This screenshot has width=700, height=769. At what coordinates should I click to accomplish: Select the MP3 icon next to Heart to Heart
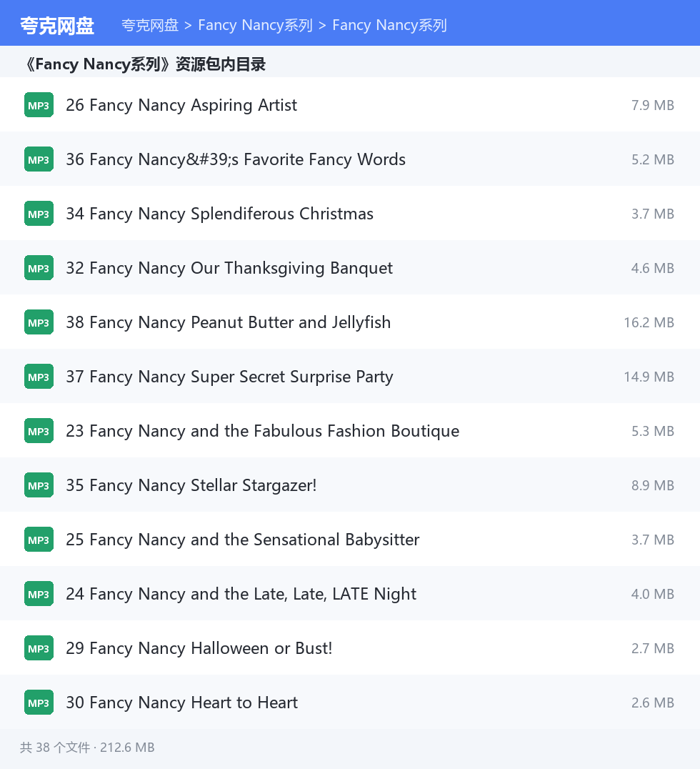(x=39, y=703)
